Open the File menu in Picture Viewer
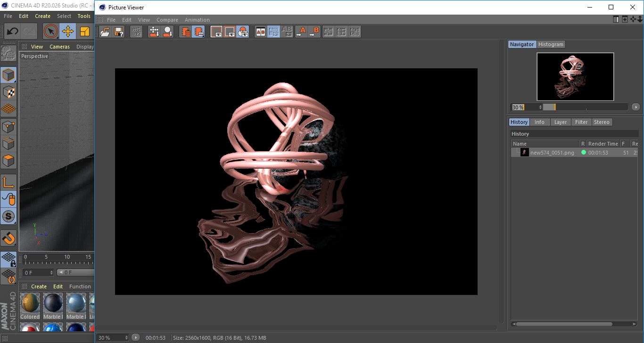The image size is (644, 343). click(111, 20)
